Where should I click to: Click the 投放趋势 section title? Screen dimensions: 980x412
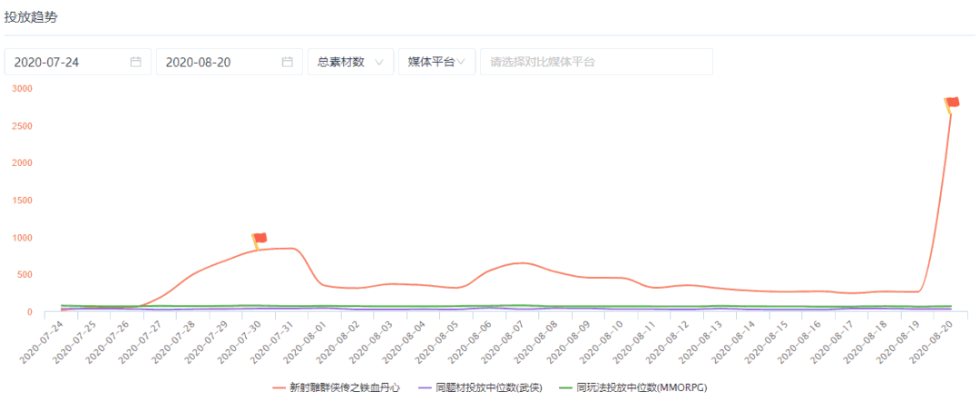30,17
